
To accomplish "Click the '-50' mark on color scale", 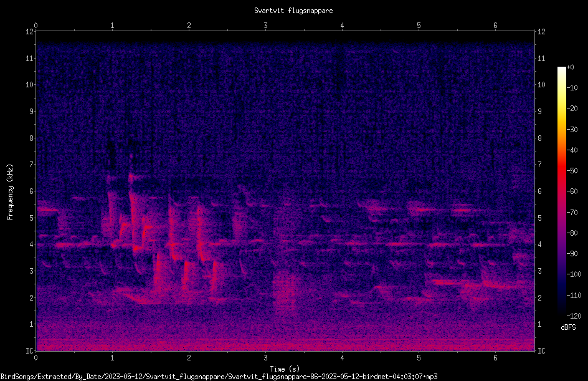I will pos(572,171).
